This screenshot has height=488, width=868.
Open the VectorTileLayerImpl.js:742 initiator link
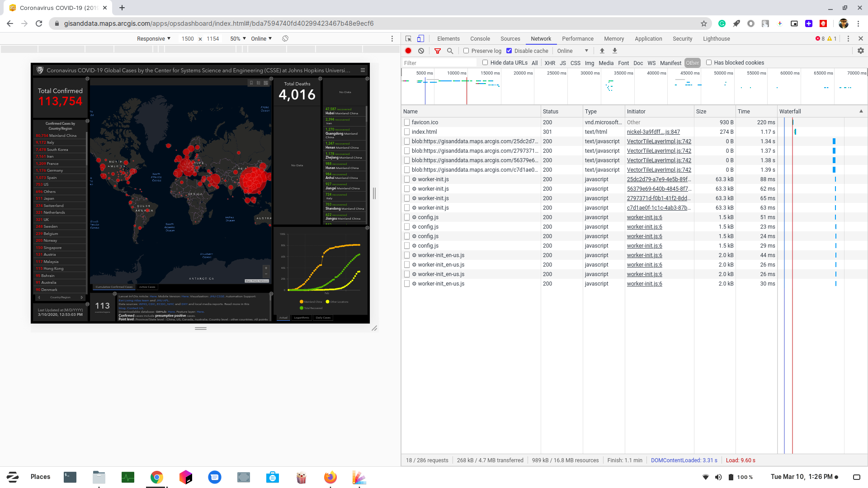point(659,141)
